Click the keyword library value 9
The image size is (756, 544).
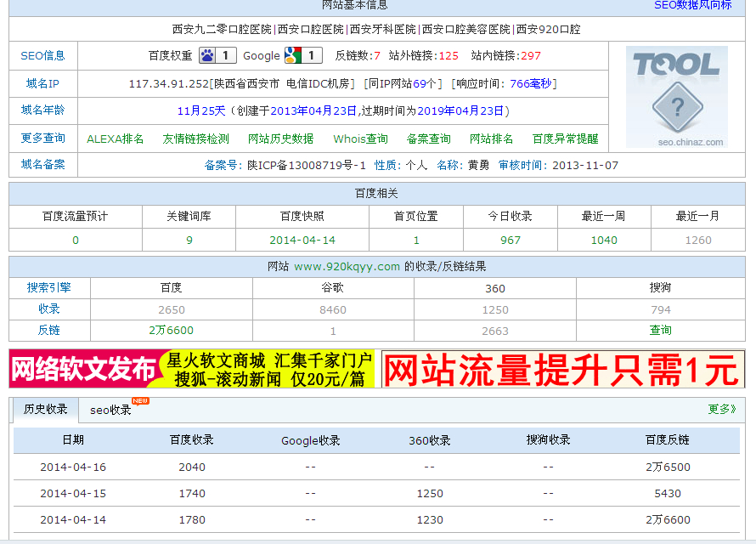coord(189,241)
